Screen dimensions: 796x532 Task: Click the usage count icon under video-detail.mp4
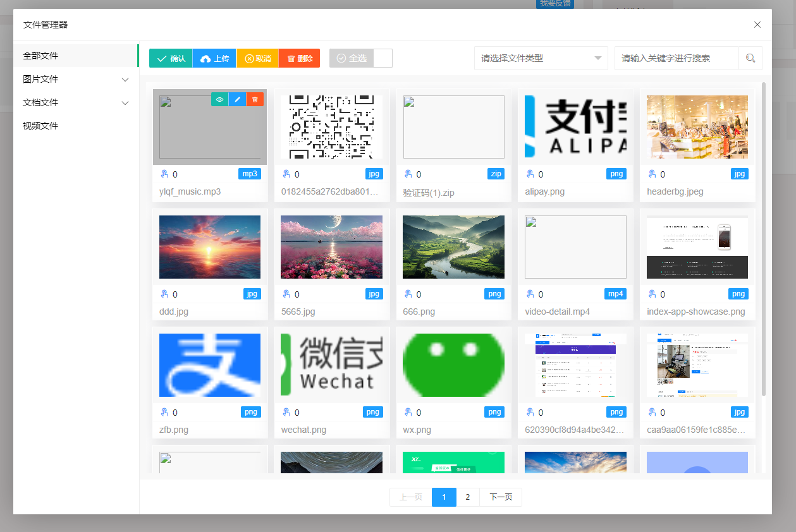click(530, 294)
